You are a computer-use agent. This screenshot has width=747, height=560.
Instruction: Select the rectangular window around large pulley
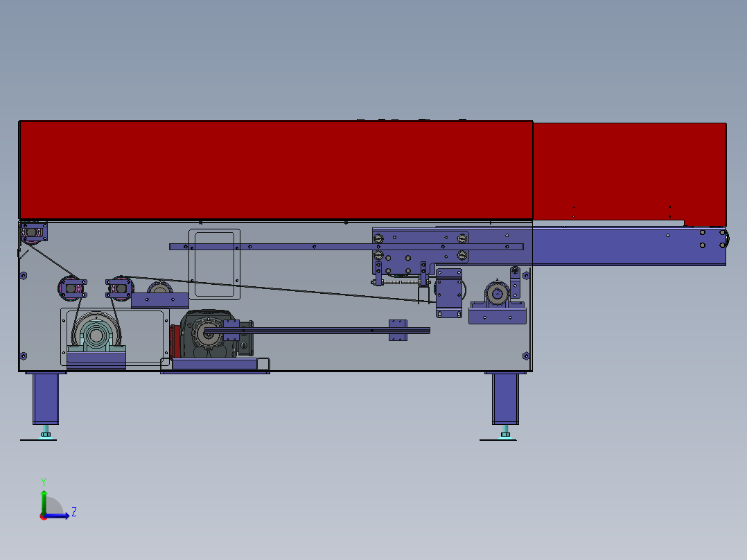(x=115, y=337)
